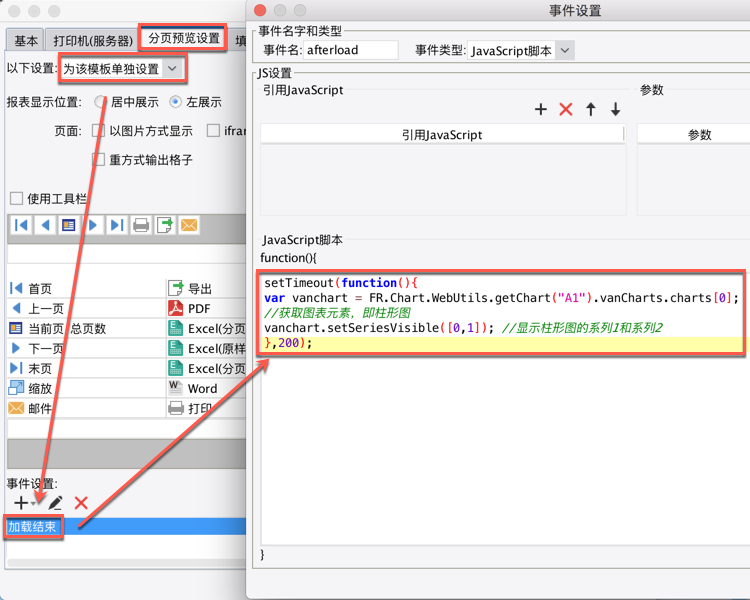
Task: Click the first page toolbar icon
Action: point(21,225)
